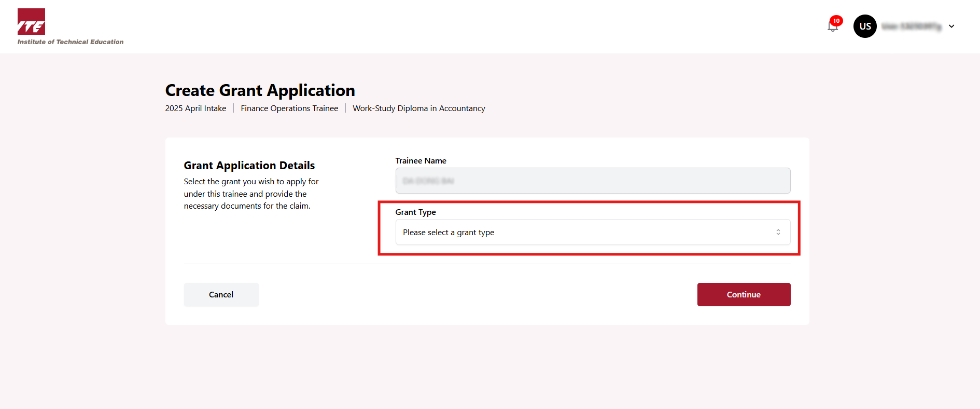
Task: Click the grant instructions description paragraph
Action: 251,194
